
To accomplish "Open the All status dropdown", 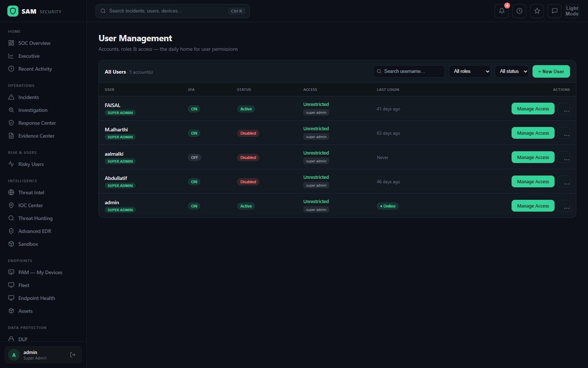I will pos(512,71).
